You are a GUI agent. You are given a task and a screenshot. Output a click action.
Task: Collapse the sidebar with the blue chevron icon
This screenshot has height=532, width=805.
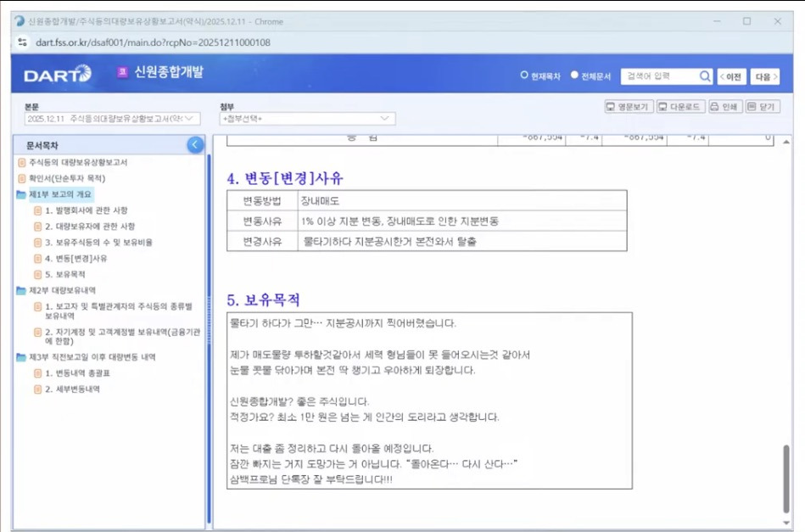click(x=194, y=144)
